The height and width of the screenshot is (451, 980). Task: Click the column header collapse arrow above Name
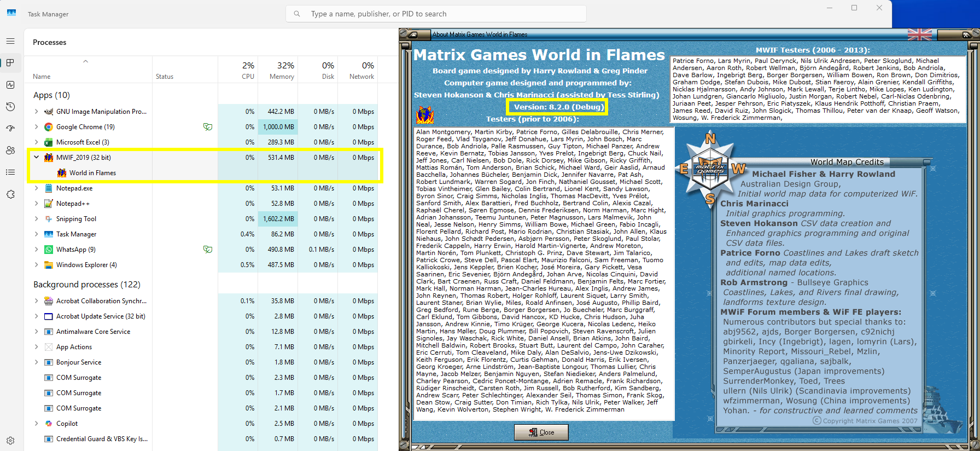point(86,61)
